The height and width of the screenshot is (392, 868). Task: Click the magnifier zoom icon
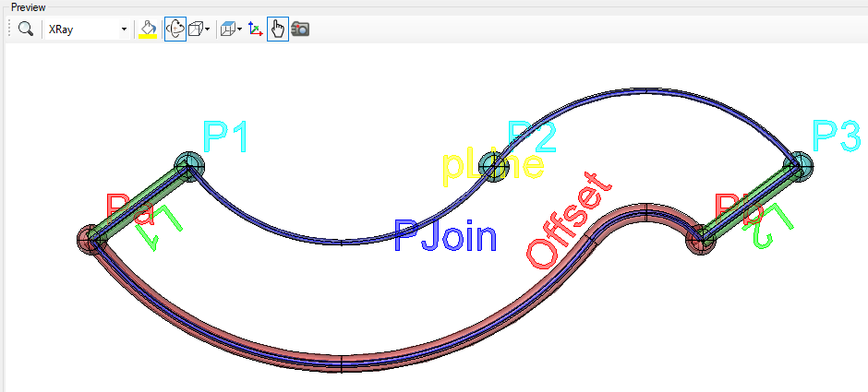point(25,30)
